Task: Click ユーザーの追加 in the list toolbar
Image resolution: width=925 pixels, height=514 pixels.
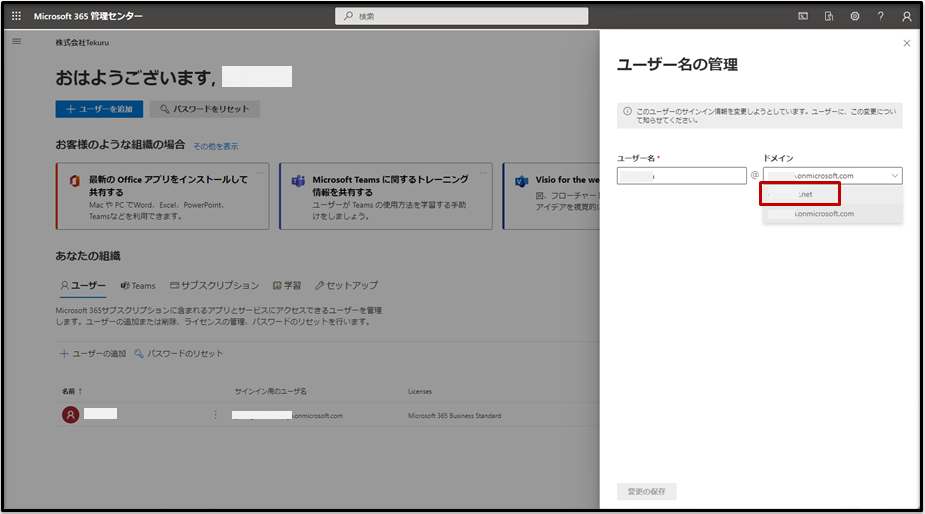Action: point(93,353)
